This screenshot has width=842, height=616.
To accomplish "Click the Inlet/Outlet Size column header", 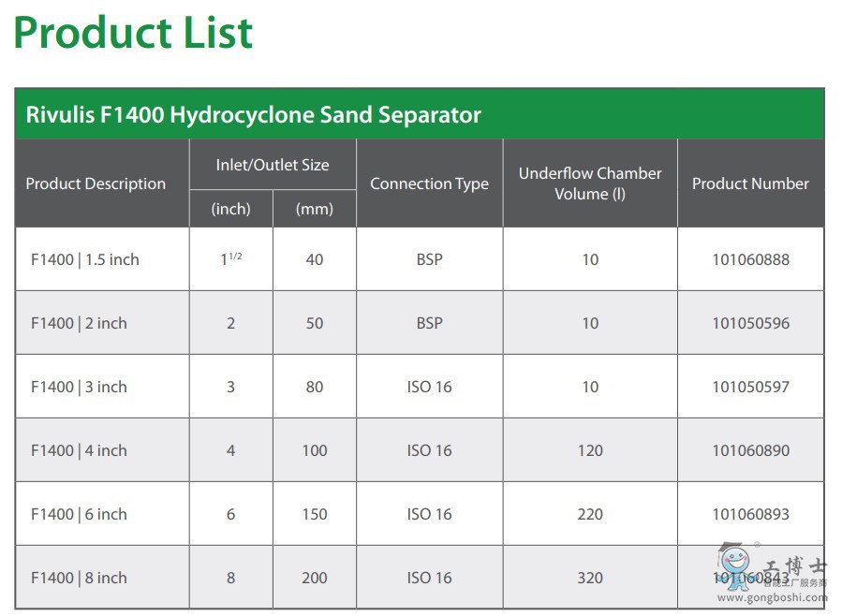I will (x=273, y=165).
